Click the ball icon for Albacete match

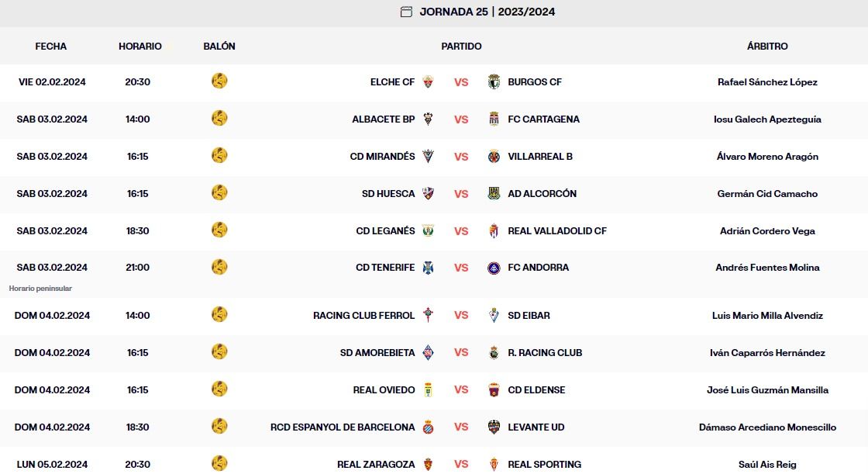(x=219, y=119)
